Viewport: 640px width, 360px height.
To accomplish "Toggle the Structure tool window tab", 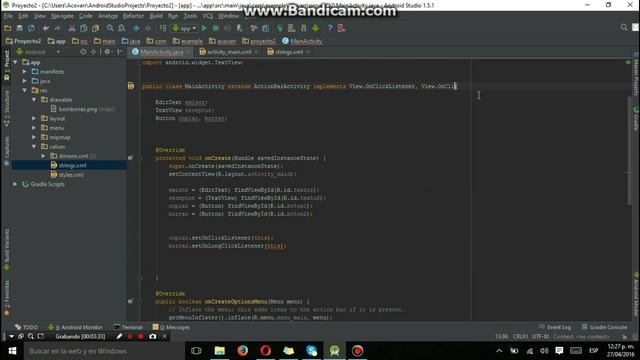I will pos(7,108).
